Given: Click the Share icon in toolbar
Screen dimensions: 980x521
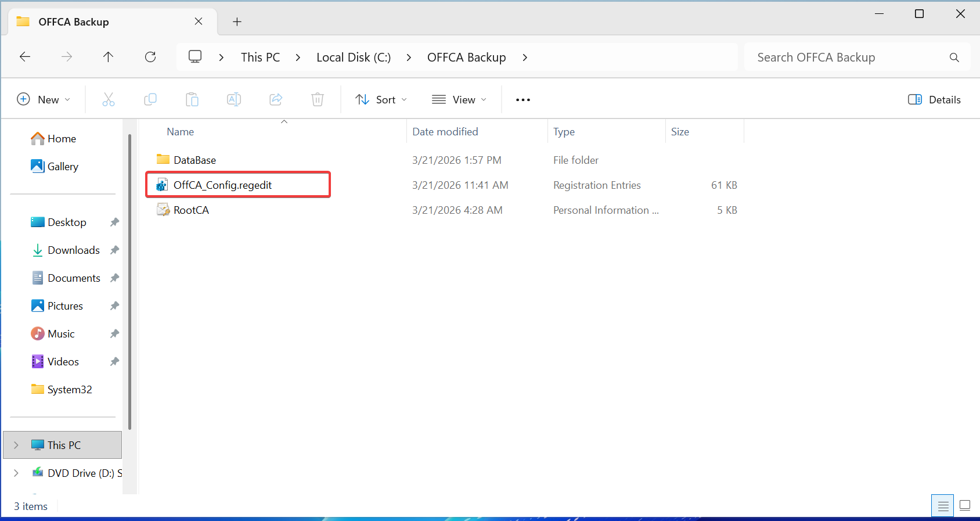Looking at the screenshot, I should pos(276,99).
